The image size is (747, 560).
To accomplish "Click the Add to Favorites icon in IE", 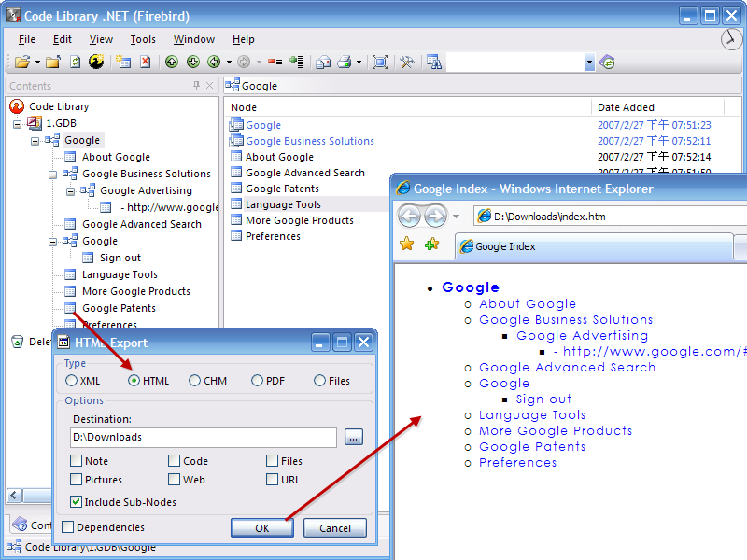I will point(432,245).
